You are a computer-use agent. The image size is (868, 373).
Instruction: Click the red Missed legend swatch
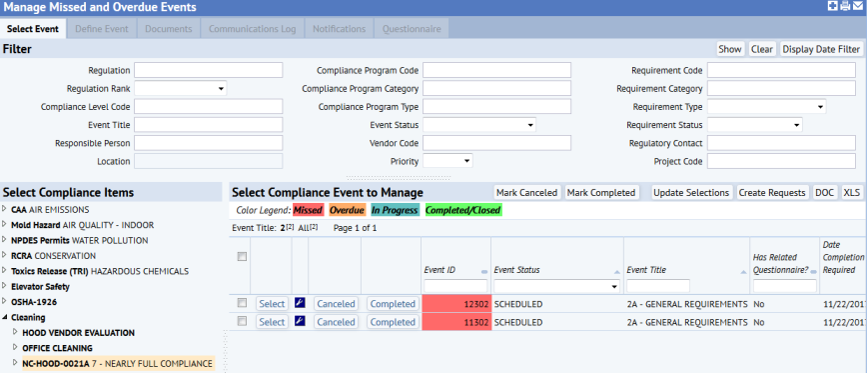[x=308, y=210]
